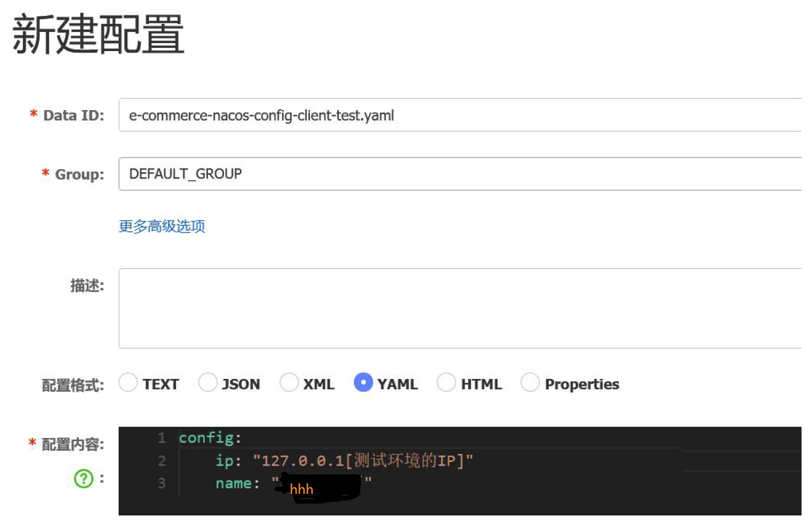Open 更多高级选项 advanced options link

pos(162,226)
